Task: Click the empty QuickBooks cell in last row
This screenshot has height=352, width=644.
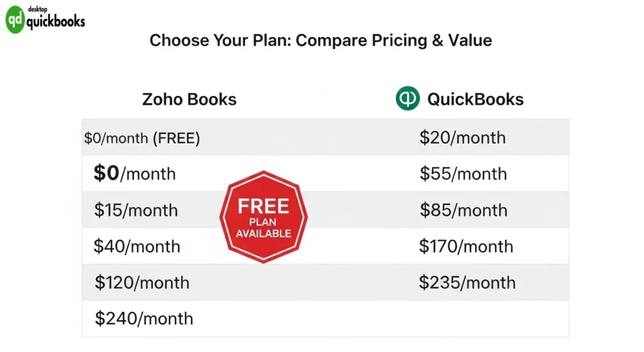Action: point(465,319)
